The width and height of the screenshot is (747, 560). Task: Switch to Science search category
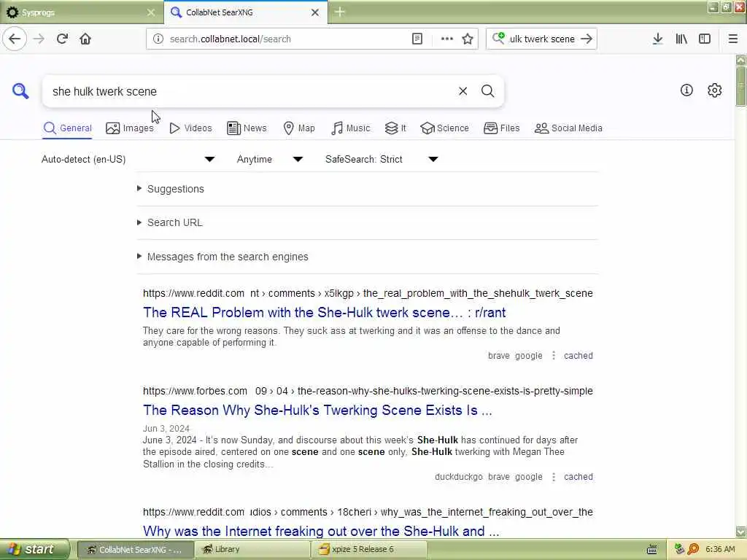pyautogui.click(x=444, y=128)
